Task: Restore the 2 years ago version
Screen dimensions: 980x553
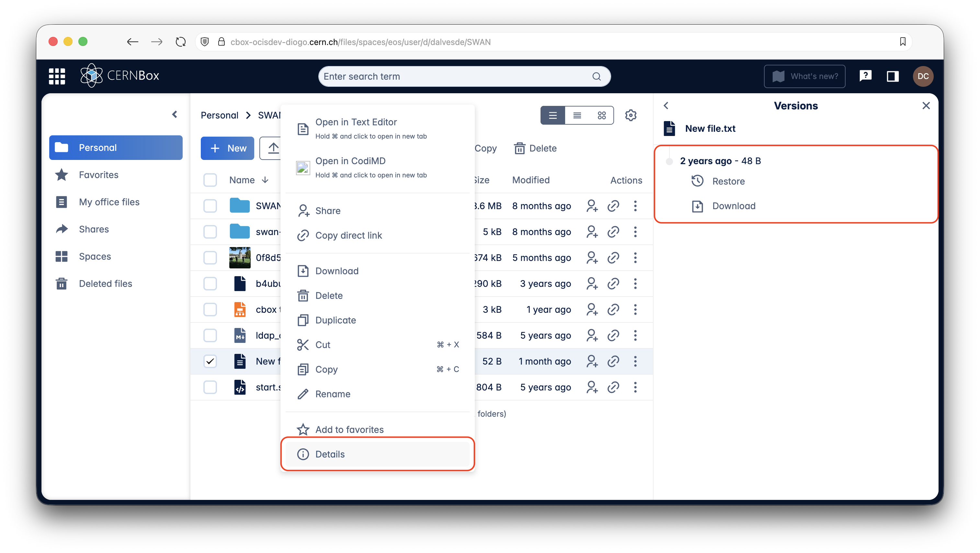Action: [728, 181]
